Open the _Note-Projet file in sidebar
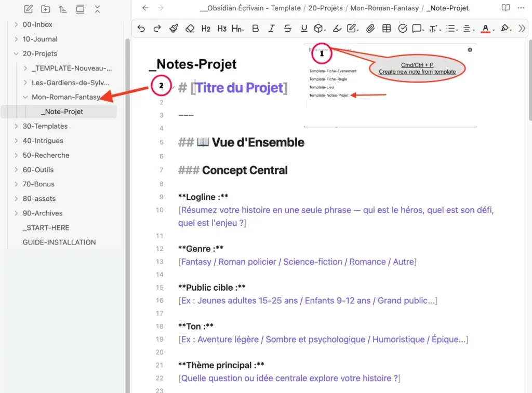This screenshot has width=532, height=393. [x=62, y=112]
